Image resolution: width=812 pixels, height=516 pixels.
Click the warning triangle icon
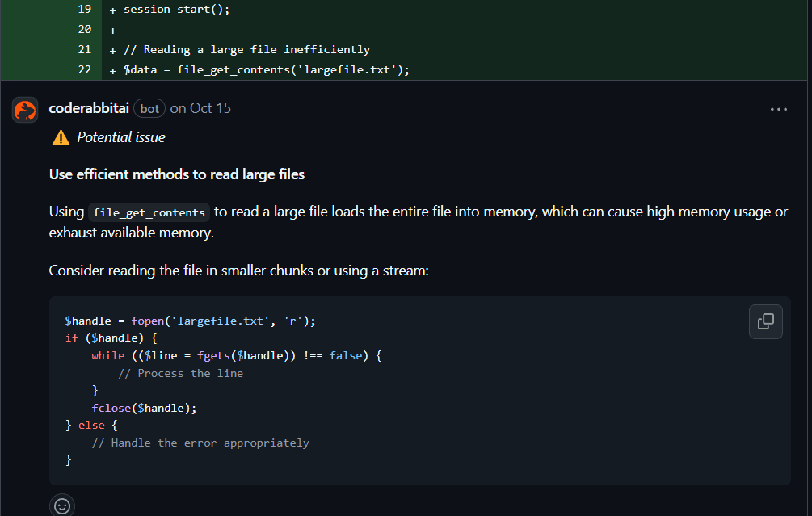61,138
